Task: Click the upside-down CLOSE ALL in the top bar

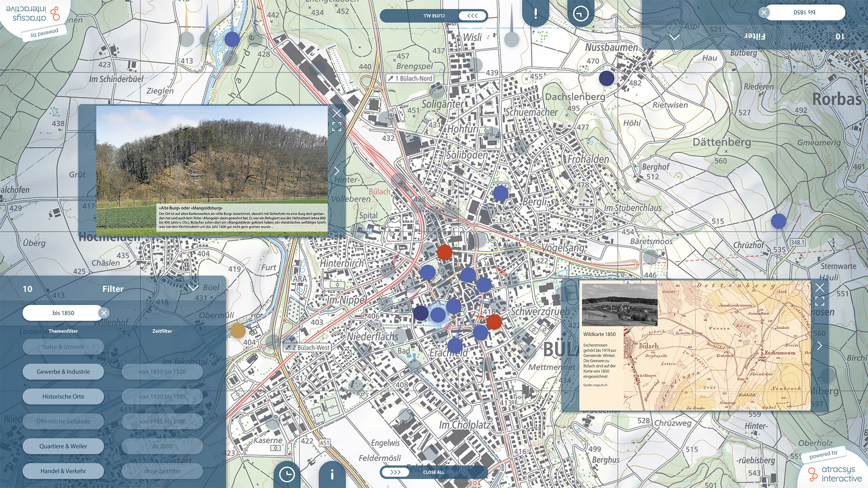Action: click(x=434, y=16)
